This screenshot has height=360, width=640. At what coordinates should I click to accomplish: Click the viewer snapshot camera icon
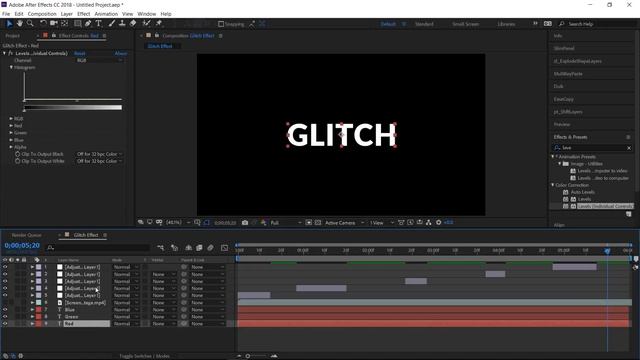point(245,223)
